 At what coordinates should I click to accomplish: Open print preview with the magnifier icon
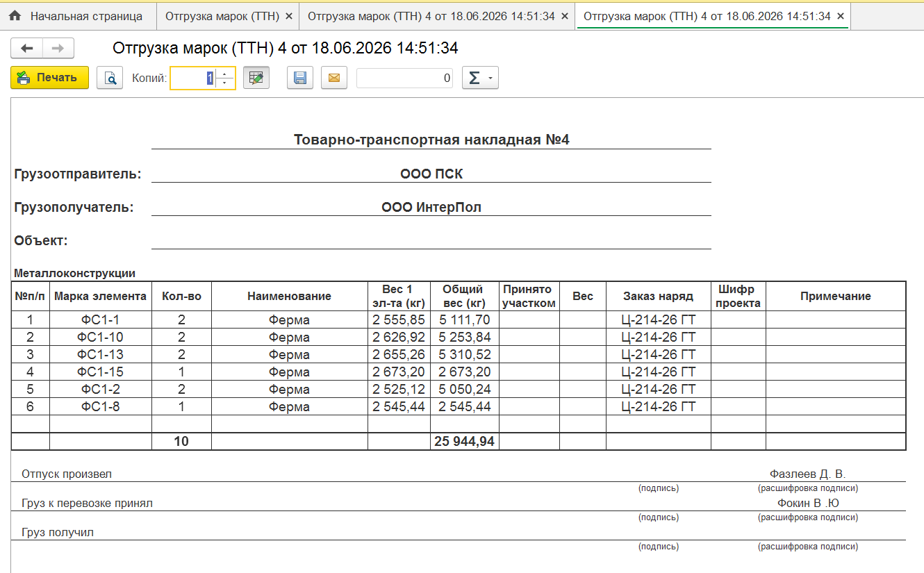[110, 78]
